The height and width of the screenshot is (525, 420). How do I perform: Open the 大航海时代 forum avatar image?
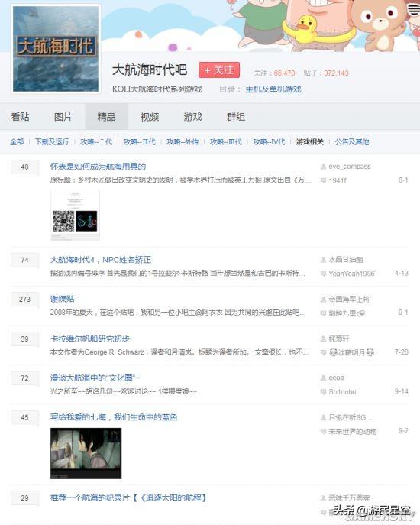pyautogui.click(x=56, y=49)
